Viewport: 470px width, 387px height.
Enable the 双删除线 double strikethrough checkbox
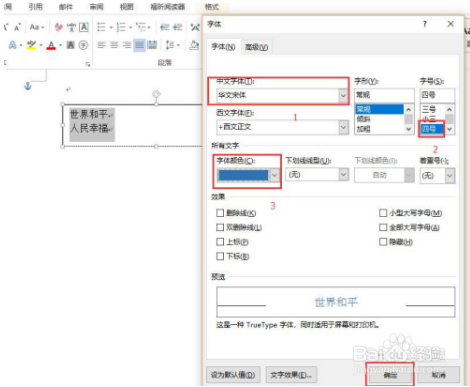point(220,227)
